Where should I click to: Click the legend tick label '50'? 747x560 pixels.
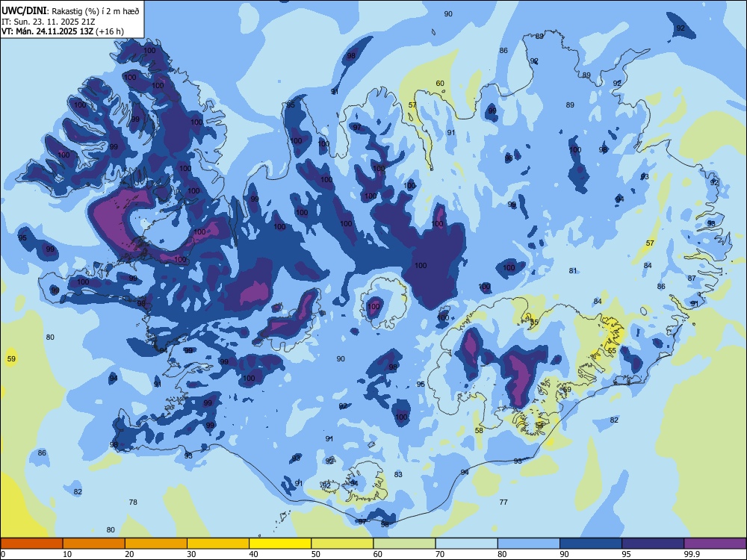coord(316,554)
